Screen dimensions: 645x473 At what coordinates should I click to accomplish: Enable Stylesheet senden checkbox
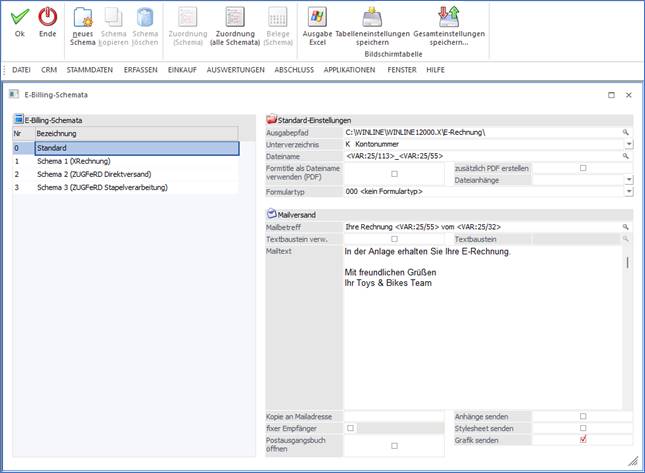coord(583,428)
